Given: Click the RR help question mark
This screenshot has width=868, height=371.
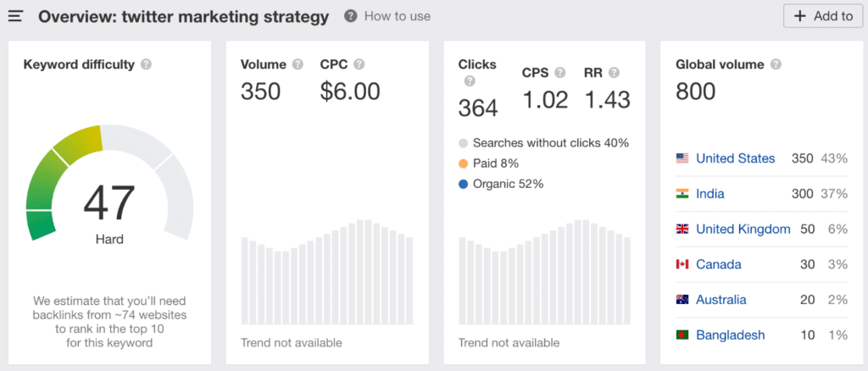Looking at the screenshot, I should click(x=614, y=73).
